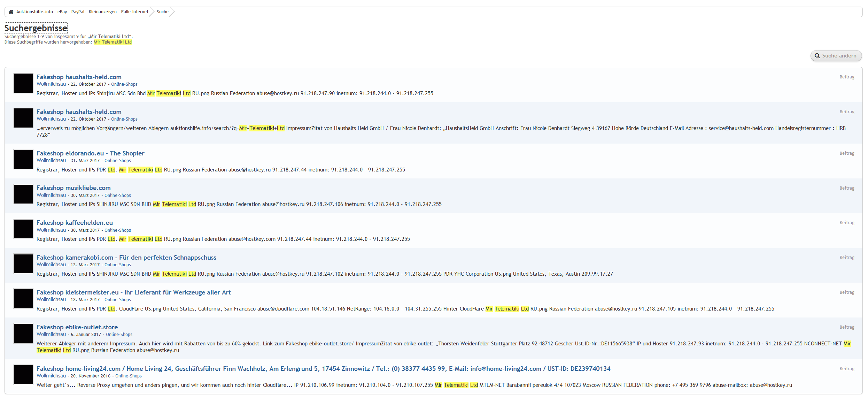Open the Fakeshop eldorando.eu - The Shopier result

[x=90, y=153]
